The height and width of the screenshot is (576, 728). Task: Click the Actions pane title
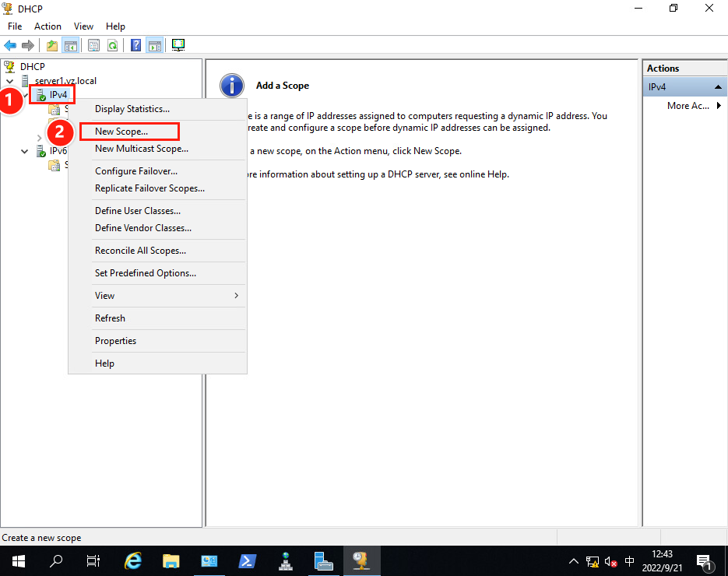(x=663, y=68)
